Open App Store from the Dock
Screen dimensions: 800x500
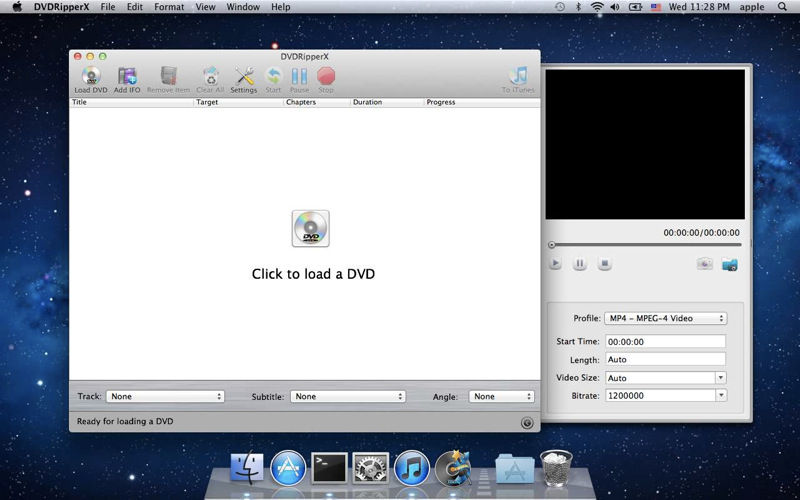coord(288,468)
